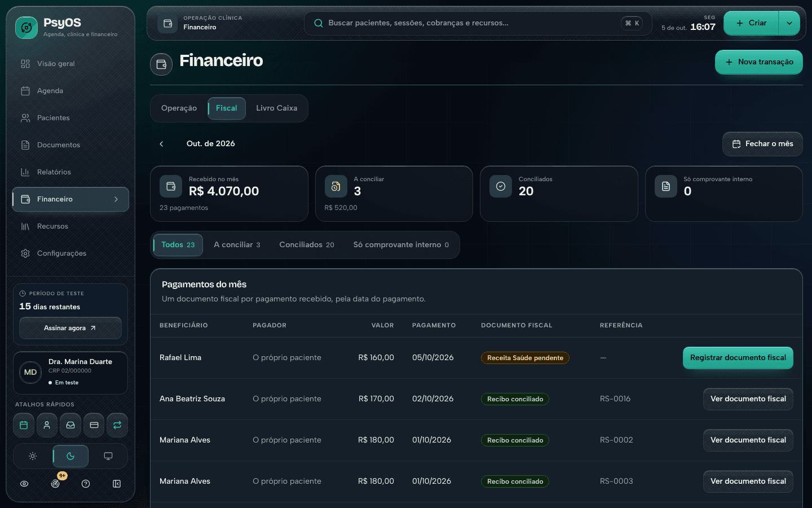Image resolution: width=812 pixels, height=508 pixels.
Task: Click the Out. de 2026 month label
Action: [x=211, y=144]
